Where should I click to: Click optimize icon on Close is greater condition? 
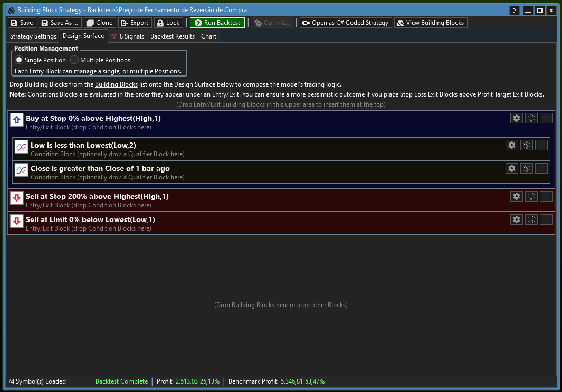pos(527,168)
